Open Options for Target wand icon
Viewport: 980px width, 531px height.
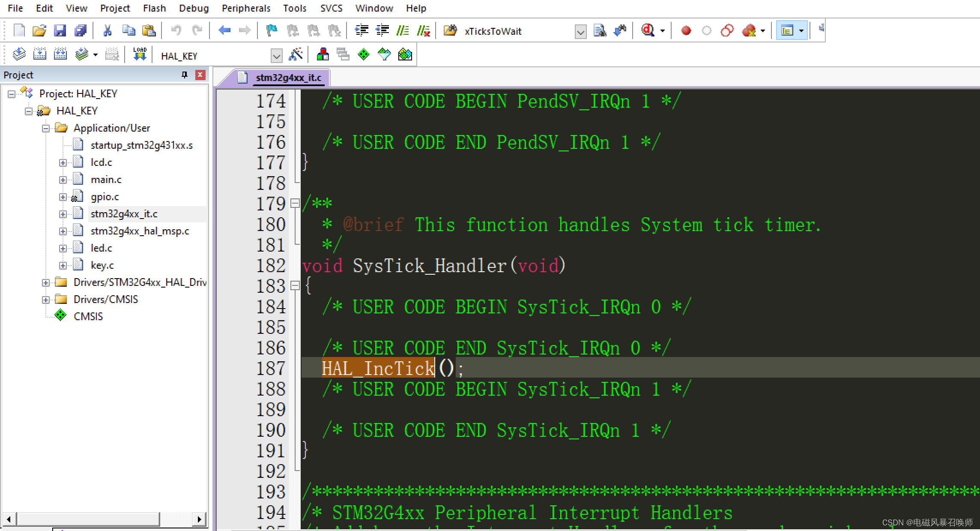[296, 54]
